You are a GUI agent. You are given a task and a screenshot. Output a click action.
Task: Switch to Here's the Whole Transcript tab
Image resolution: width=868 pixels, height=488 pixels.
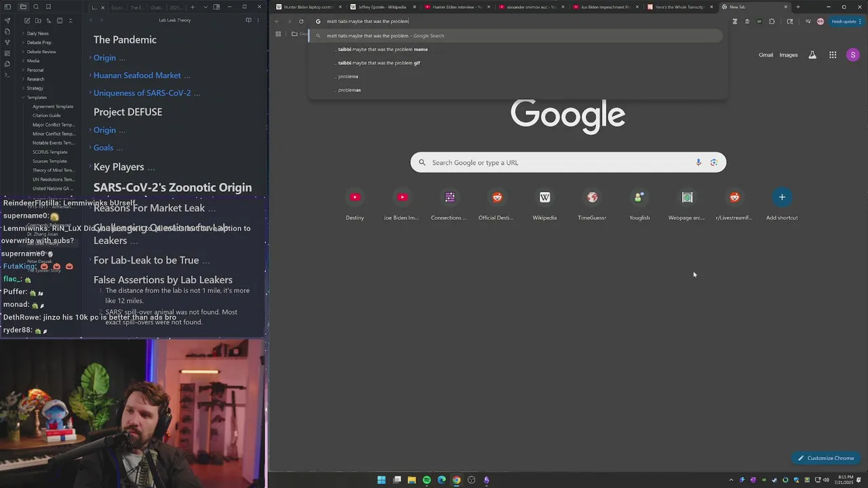pyautogui.click(x=679, y=7)
